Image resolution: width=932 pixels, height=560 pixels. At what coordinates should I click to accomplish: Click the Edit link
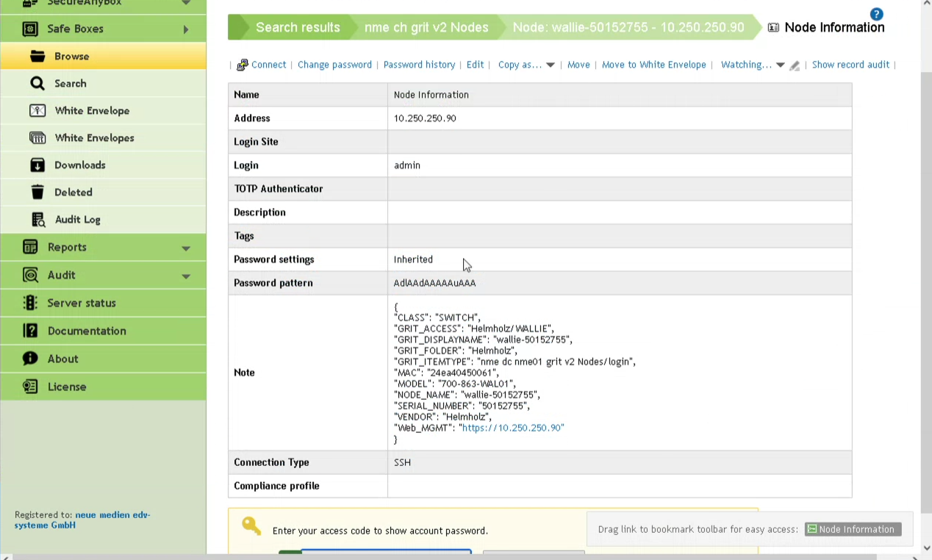[475, 65]
